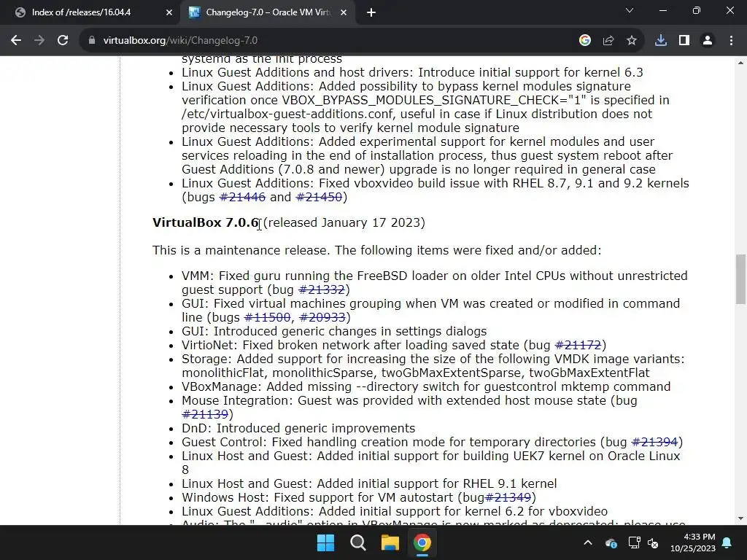Bookmark this page with the star icon
Screen dimensions: 747x560
point(632,41)
